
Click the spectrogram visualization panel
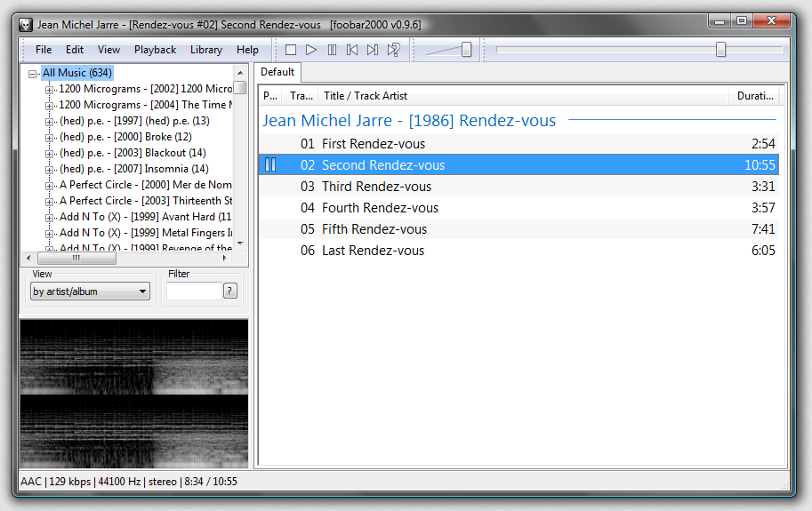tap(134, 394)
